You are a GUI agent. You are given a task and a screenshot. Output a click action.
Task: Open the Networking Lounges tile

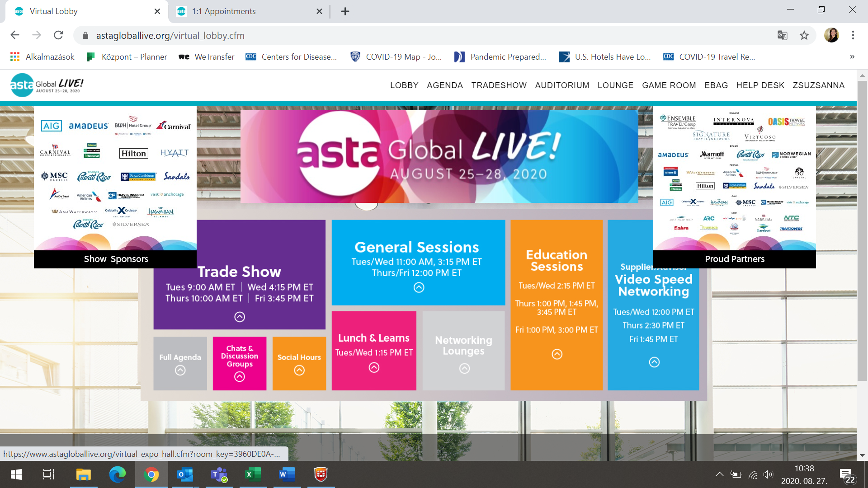[x=464, y=351]
